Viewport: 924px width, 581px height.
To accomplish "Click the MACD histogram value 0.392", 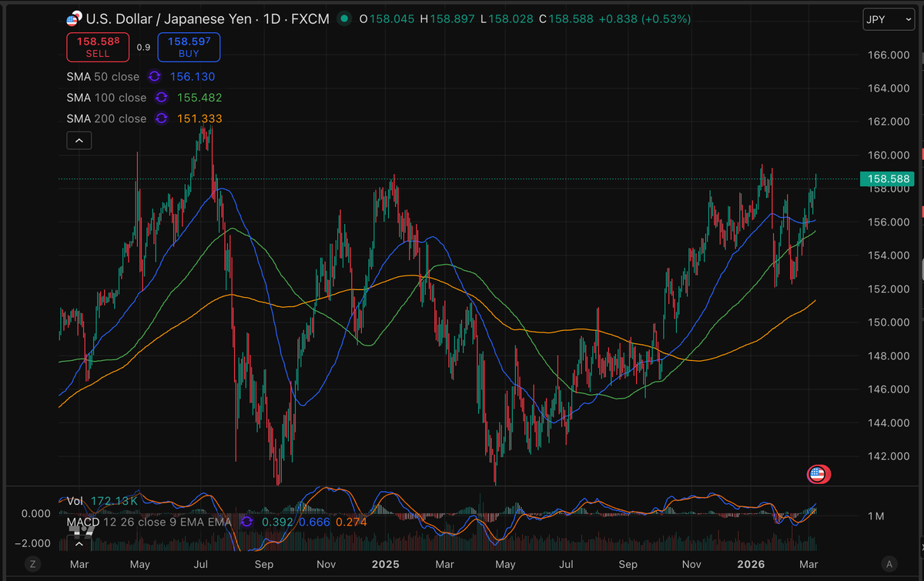I will point(277,522).
